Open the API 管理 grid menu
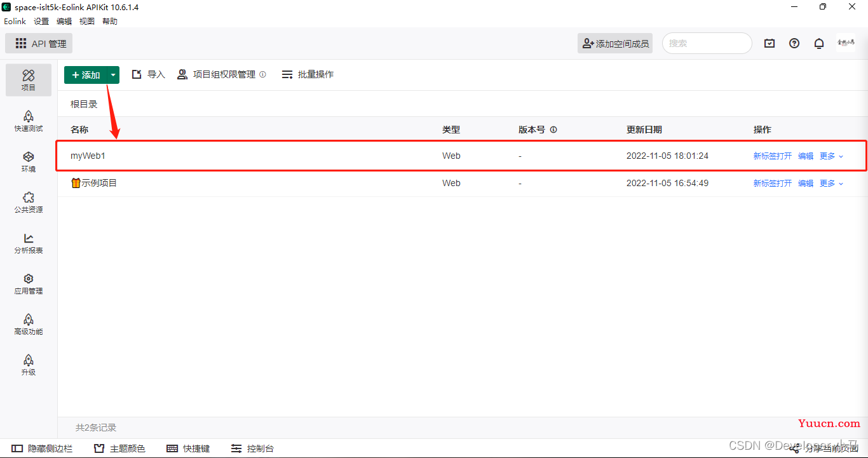Screen dimensions: 868x458 point(39,43)
